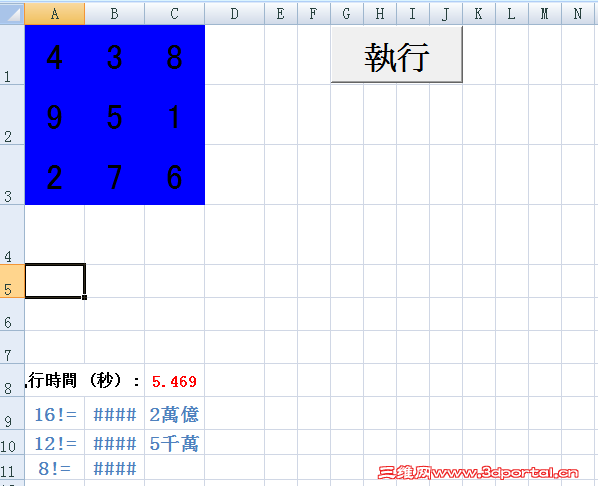Select column K header
598x486 pixels.
coord(479,14)
